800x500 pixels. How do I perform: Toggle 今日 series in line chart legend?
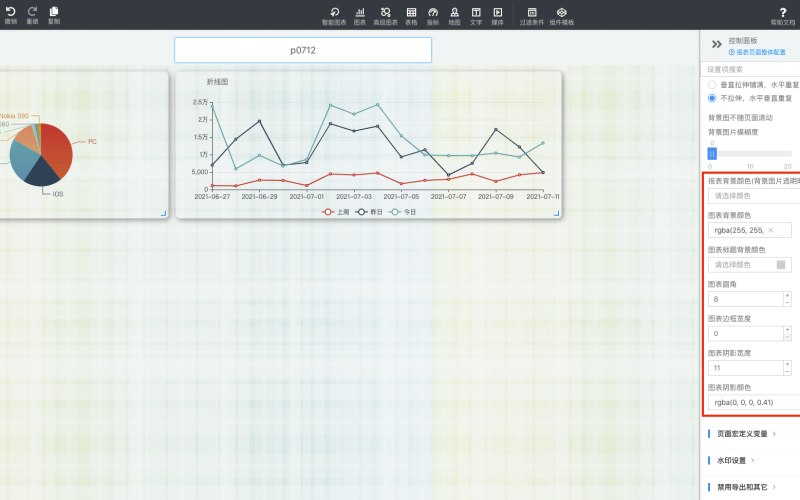403,212
